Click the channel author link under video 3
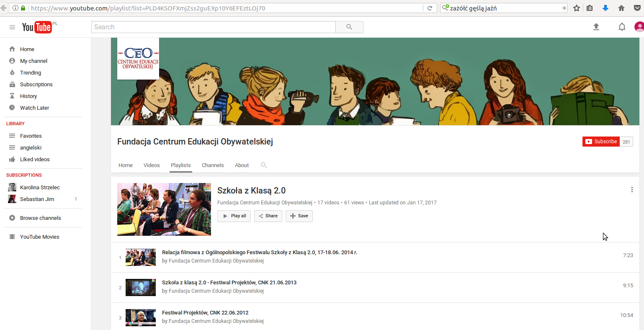Viewport: 644px width, 330px height. (216, 321)
